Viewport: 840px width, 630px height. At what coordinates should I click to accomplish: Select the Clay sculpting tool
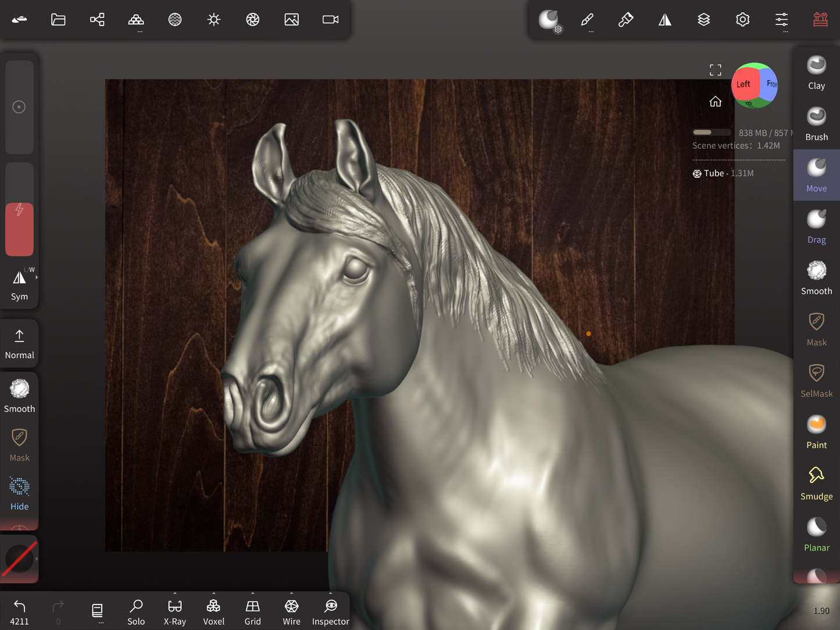click(816, 73)
